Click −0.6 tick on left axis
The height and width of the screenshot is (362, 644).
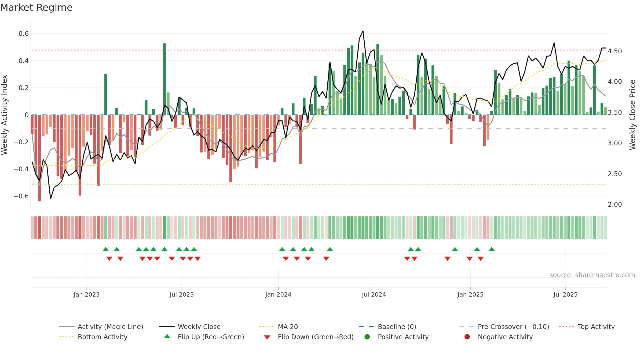click(x=21, y=196)
